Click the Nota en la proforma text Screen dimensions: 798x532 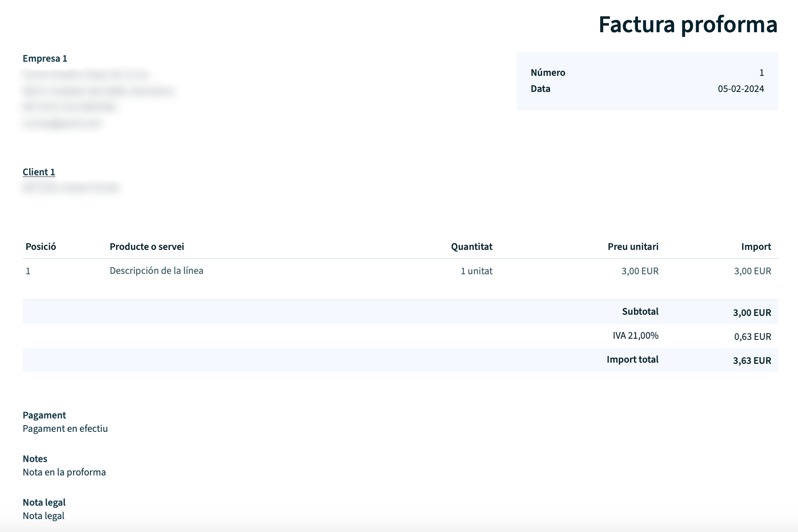coord(64,472)
